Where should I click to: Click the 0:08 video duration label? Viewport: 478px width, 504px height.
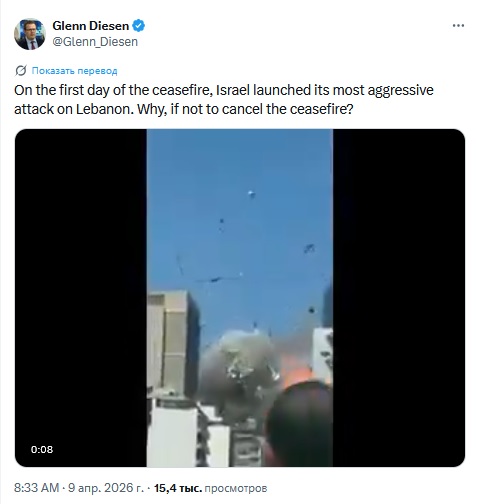pos(42,449)
